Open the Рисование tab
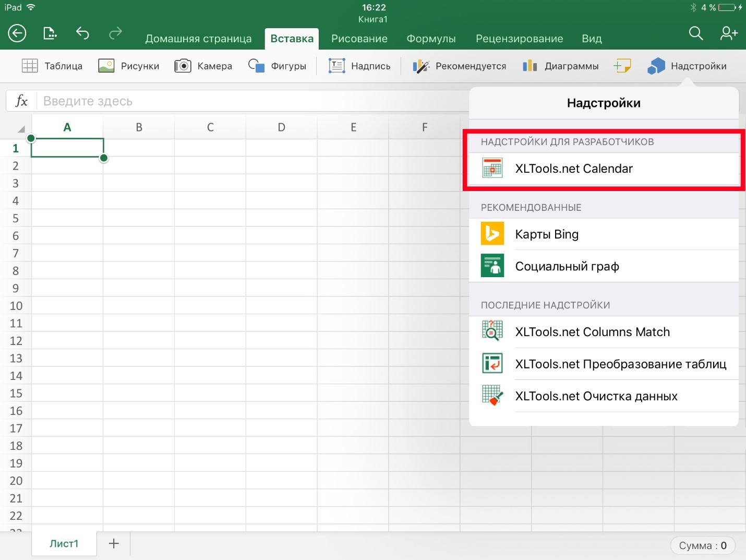Viewport: 746px width, 560px height. click(x=359, y=39)
